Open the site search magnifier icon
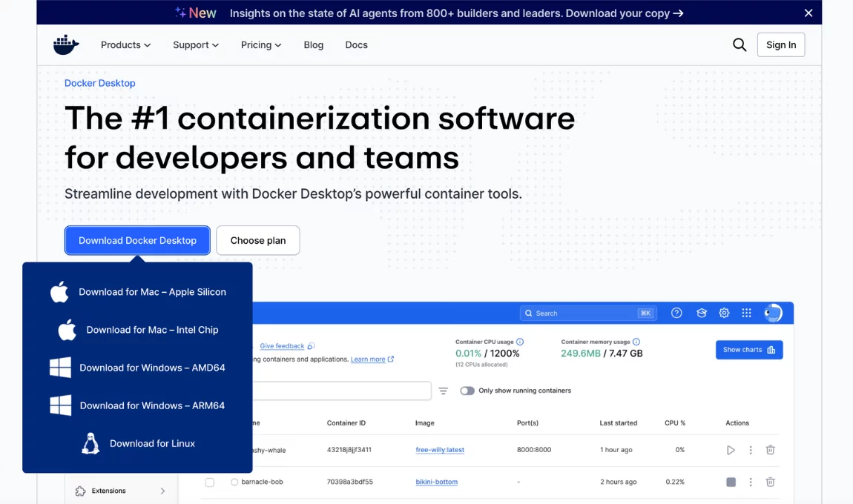This screenshot has height=504, width=853. click(x=740, y=44)
